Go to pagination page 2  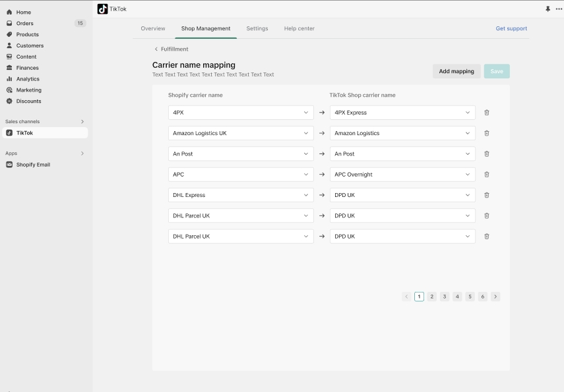point(431,296)
